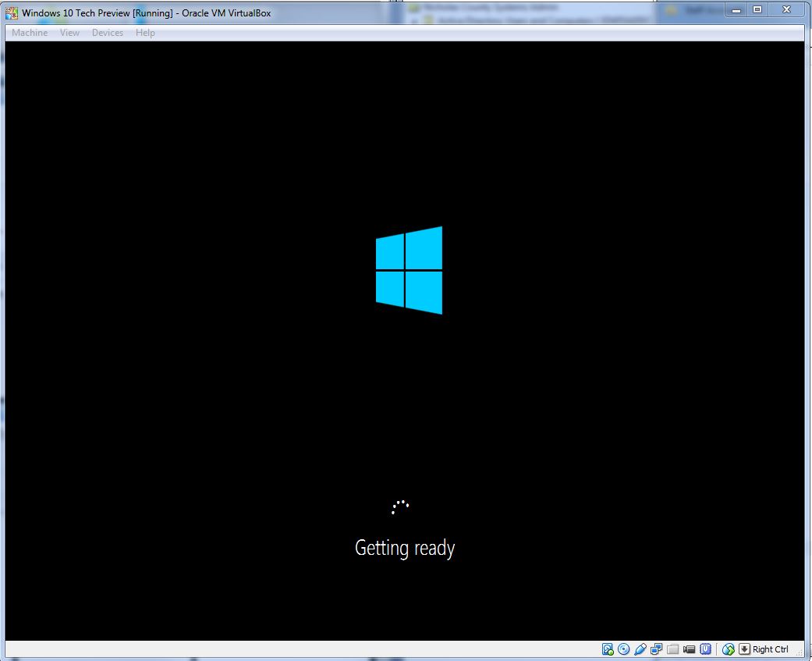Click the video capture indicator icon
812x661 pixels.
pyautogui.click(x=689, y=649)
